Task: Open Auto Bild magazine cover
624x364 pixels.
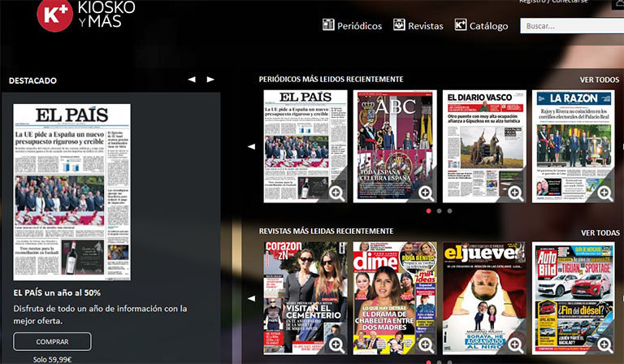Action: coord(574,298)
